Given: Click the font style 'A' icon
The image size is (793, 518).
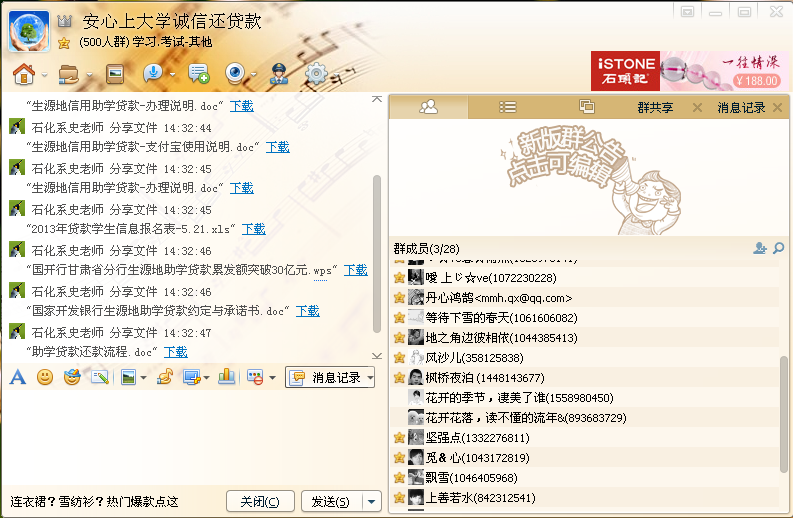Looking at the screenshot, I should 17,377.
